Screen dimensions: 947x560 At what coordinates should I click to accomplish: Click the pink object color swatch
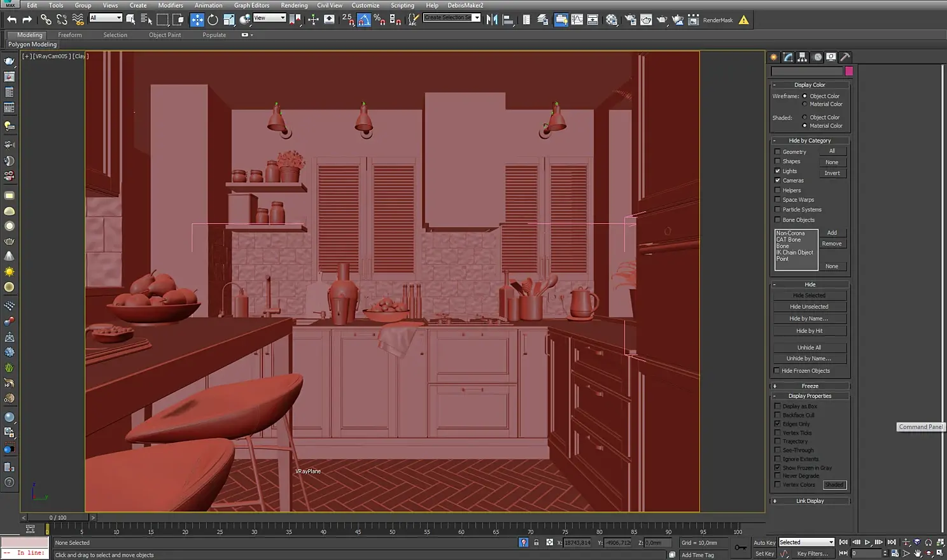tap(848, 71)
